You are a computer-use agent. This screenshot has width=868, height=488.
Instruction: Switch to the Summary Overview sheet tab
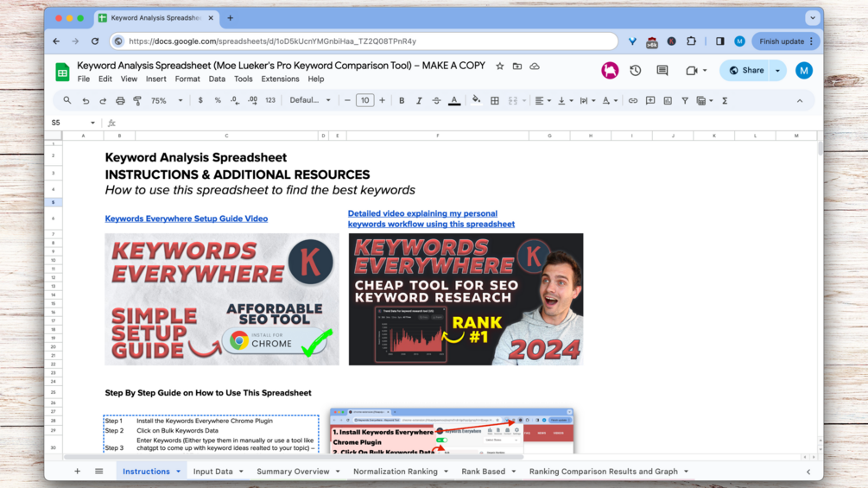[293, 472]
